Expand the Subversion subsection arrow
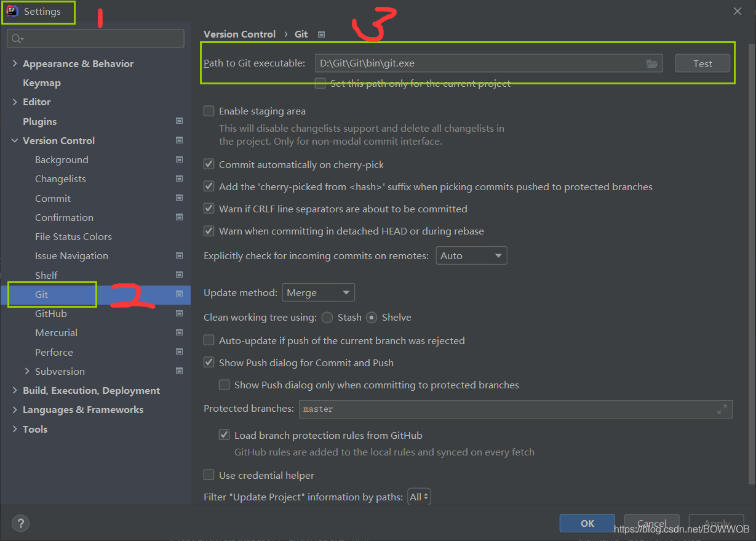 pyautogui.click(x=27, y=371)
